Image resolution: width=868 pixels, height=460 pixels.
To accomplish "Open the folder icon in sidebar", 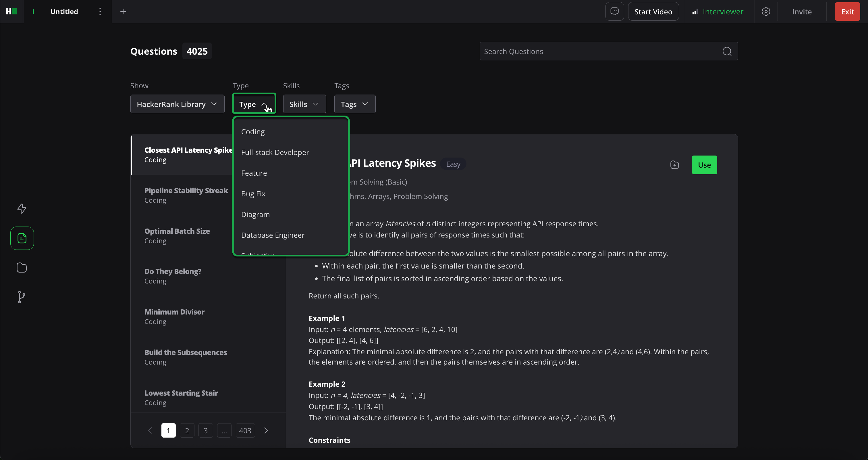I will coord(22,267).
